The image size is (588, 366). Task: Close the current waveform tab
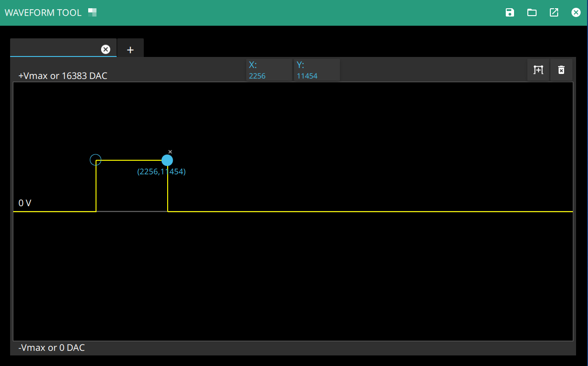pyautogui.click(x=106, y=49)
